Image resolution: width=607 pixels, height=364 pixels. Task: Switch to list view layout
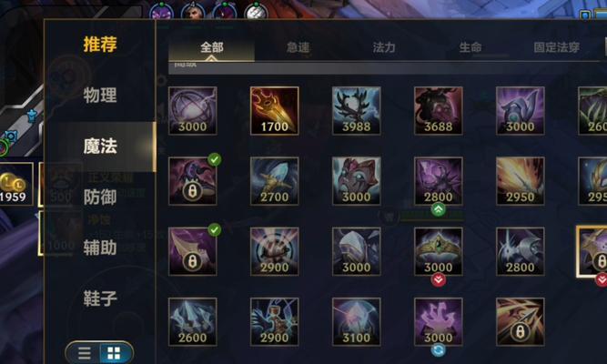click(84, 353)
